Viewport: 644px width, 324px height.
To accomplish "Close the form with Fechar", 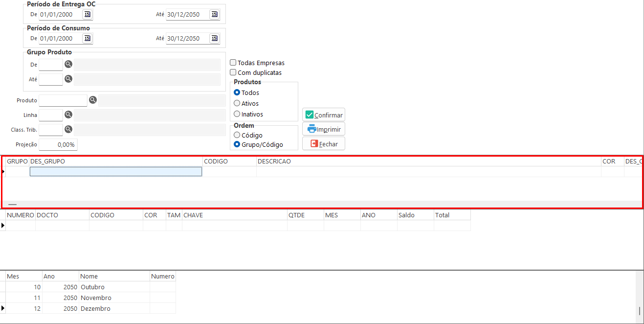I will click(x=324, y=144).
